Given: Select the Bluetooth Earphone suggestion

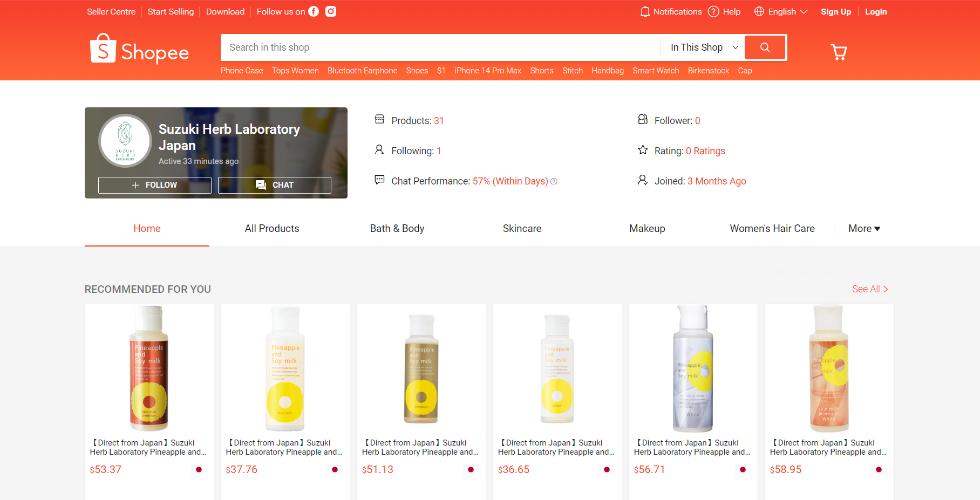Looking at the screenshot, I should [362, 71].
